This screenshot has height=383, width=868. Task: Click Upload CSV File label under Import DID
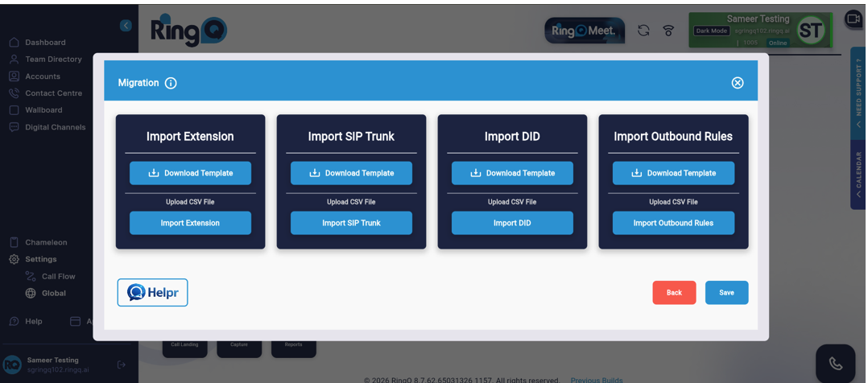point(512,202)
